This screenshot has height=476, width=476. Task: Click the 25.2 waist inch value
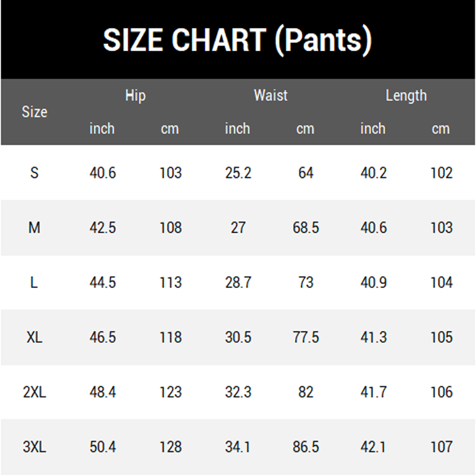(x=238, y=173)
